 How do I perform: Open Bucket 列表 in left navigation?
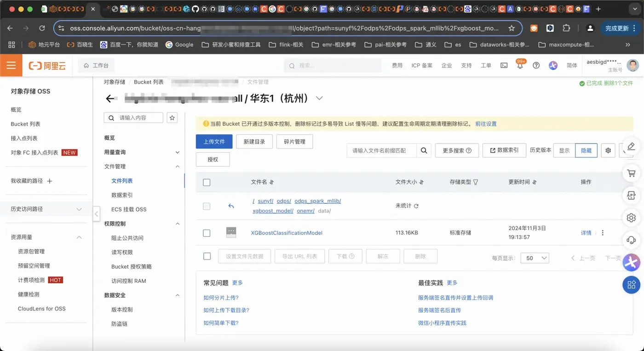(x=25, y=124)
